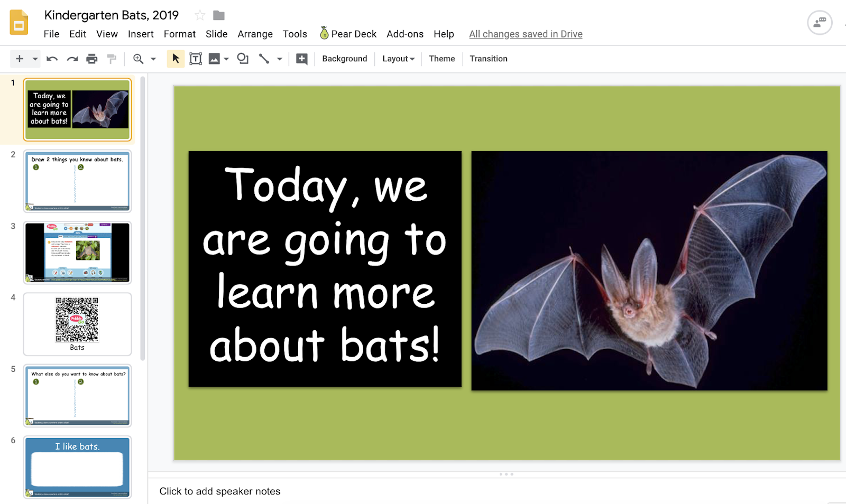846x504 pixels.
Task: Open the Layout dropdown
Action: point(398,59)
